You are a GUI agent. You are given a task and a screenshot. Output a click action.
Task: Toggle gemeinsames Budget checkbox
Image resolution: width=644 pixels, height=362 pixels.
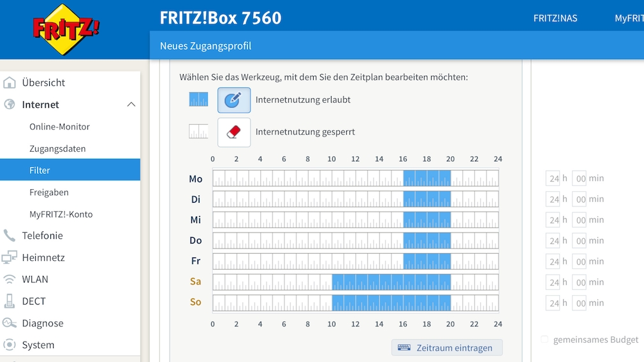coord(544,340)
